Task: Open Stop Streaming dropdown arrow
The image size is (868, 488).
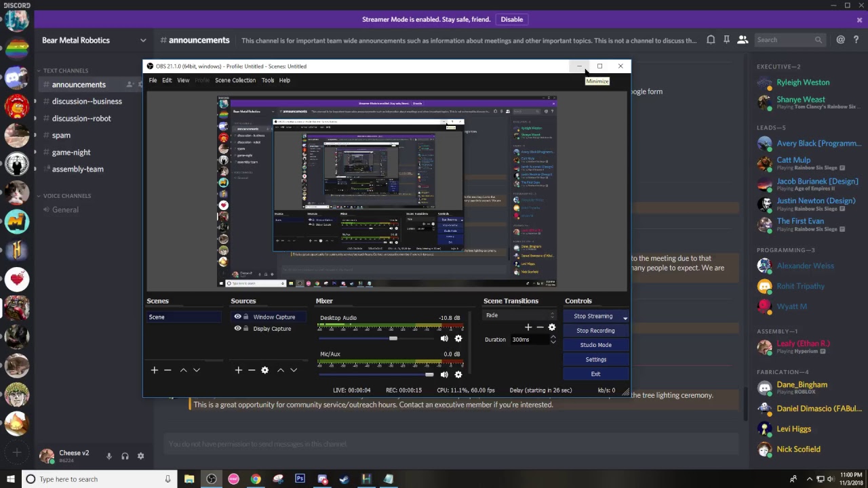Action: pyautogui.click(x=625, y=317)
